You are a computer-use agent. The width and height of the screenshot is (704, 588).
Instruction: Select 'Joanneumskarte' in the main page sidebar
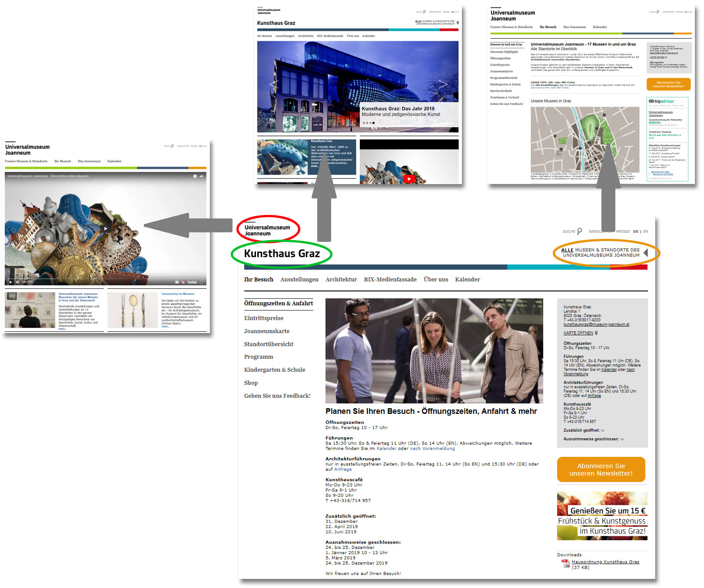click(267, 331)
